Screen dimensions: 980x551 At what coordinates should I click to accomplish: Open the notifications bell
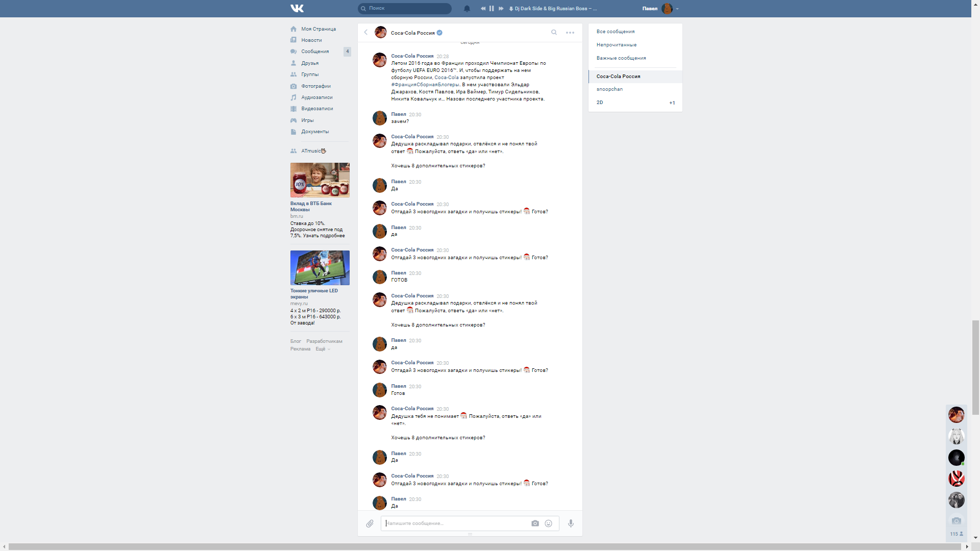click(x=467, y=8)
